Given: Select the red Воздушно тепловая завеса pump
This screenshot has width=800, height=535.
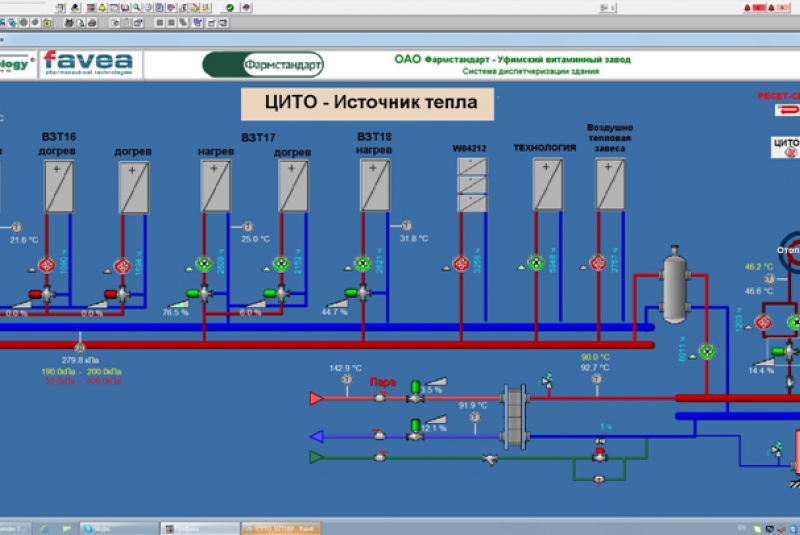Looking at the screenshot, I should [598, 263].
